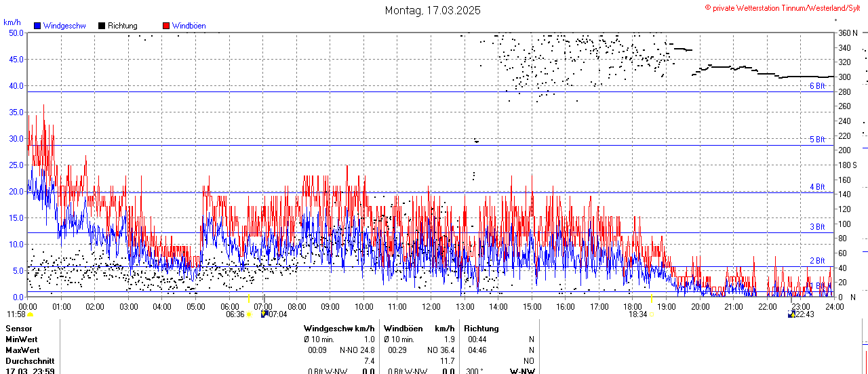Click the 11.7 average gust value
The height and width of the screenshot is (374, 868).
(448, 361)
